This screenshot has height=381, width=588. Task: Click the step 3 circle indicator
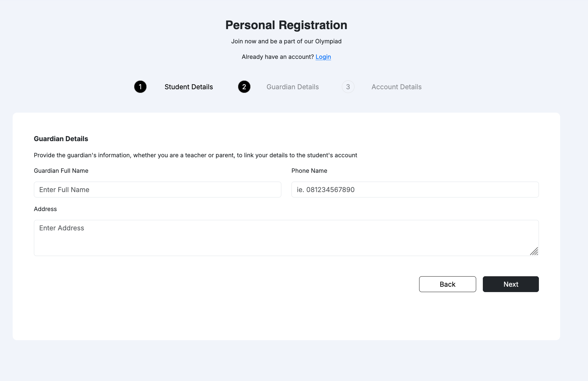tap(348, 87)
